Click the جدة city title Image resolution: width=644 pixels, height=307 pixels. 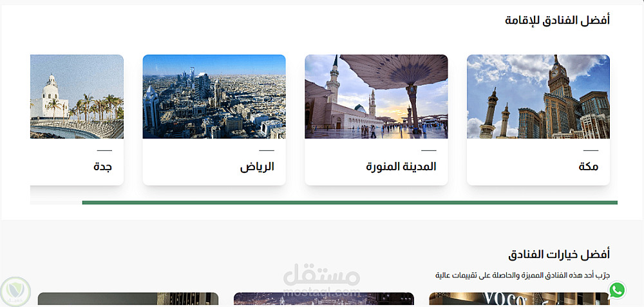(x=102, y=166)
